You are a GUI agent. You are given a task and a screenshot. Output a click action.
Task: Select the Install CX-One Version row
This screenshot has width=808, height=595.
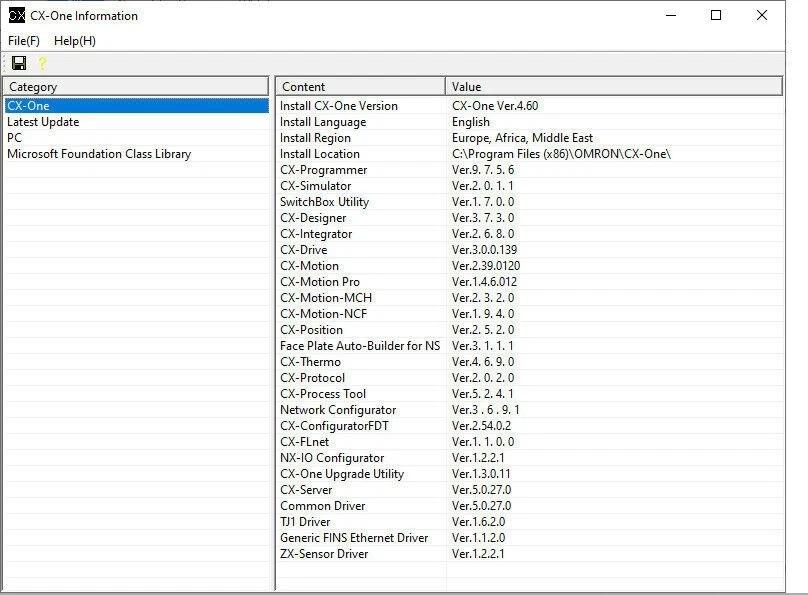click(338, 106)
